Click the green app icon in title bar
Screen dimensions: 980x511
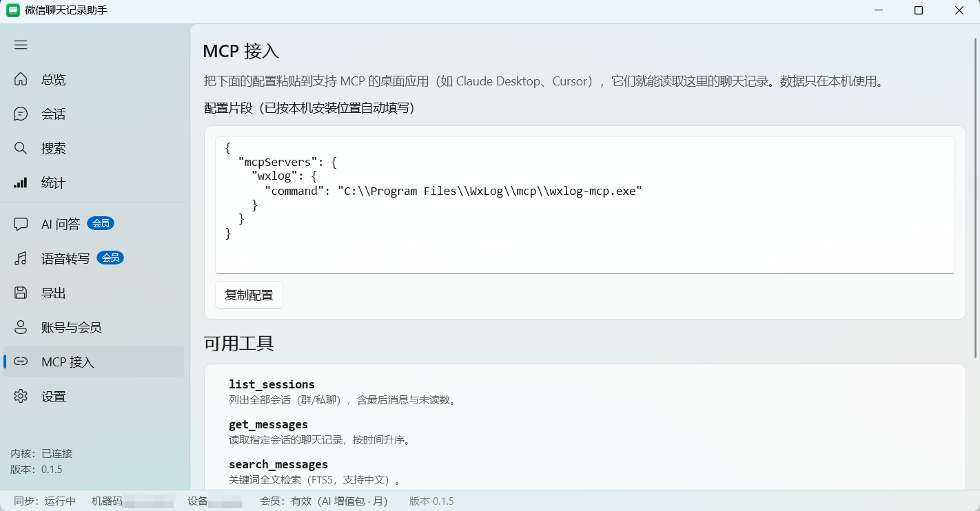click(x=13, y=10)
